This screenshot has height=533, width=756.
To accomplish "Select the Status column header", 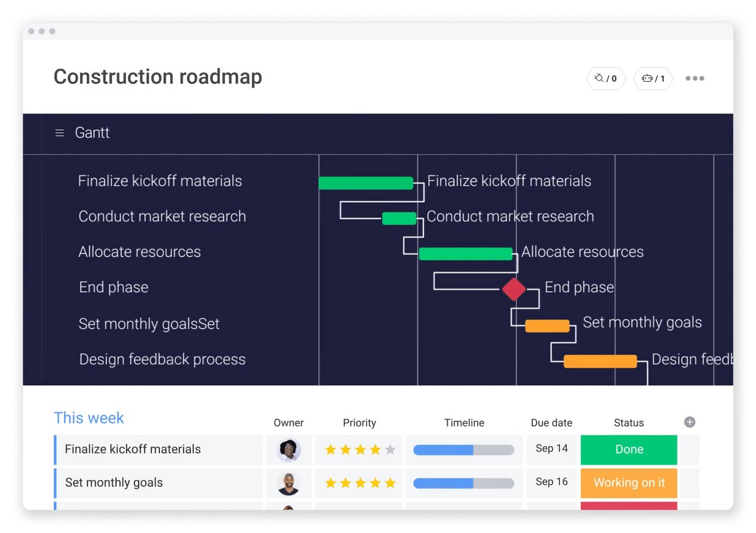I will [x=629, y=423].
